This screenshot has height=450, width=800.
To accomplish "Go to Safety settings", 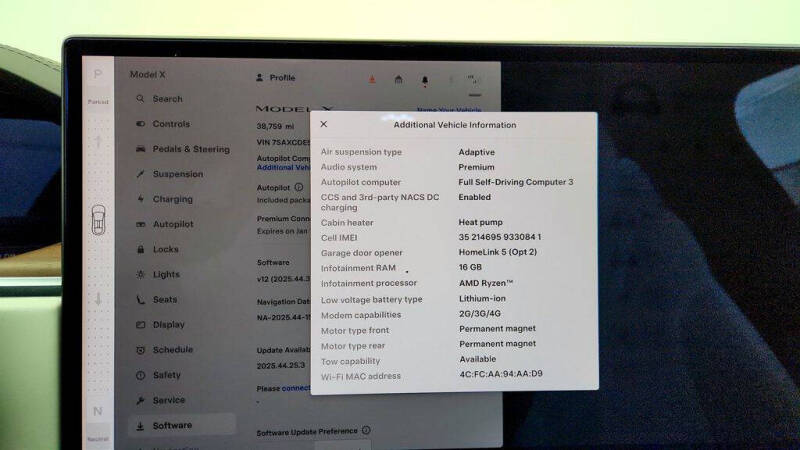I will [166, 375].
